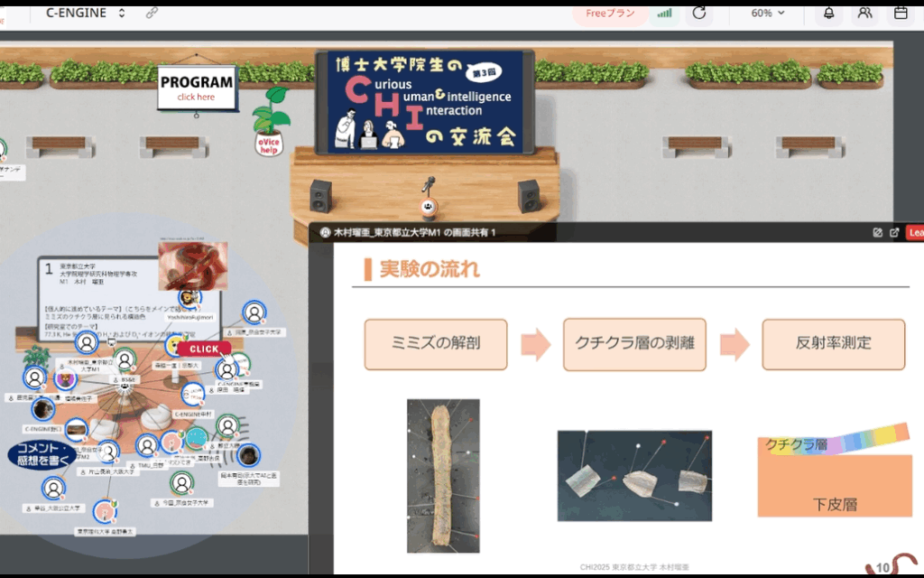The height and width of the screenshot is (578, 924).
Task: Open the notifications bell
Action: coord(828,13)
